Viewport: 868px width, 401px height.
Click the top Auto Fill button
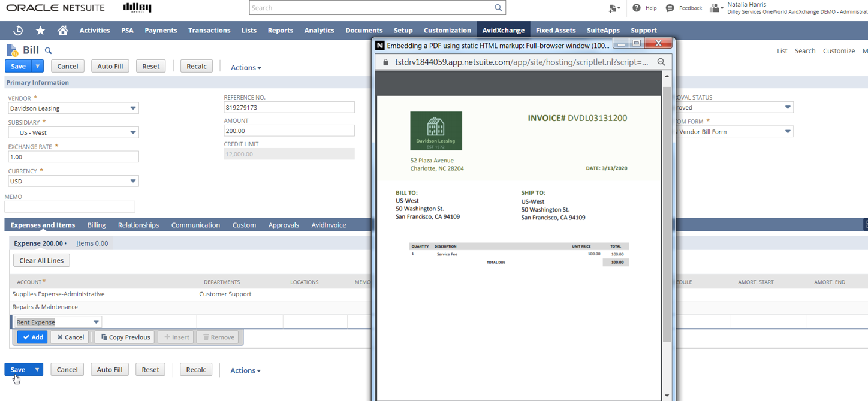coord(110,66)
